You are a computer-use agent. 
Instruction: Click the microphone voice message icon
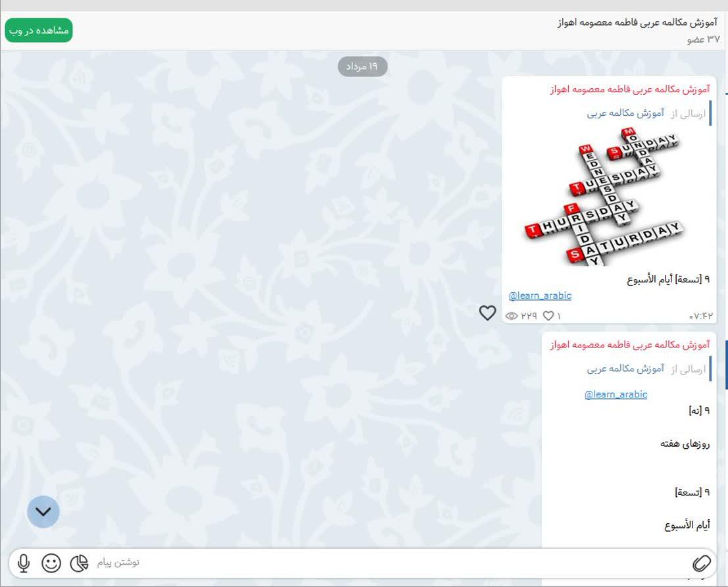click(x=24, y=563)
